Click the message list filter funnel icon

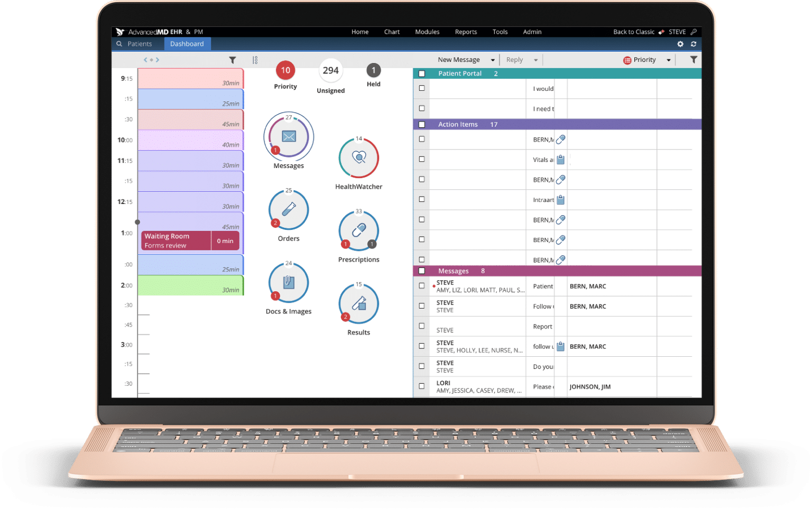click(x=694, y=60)
